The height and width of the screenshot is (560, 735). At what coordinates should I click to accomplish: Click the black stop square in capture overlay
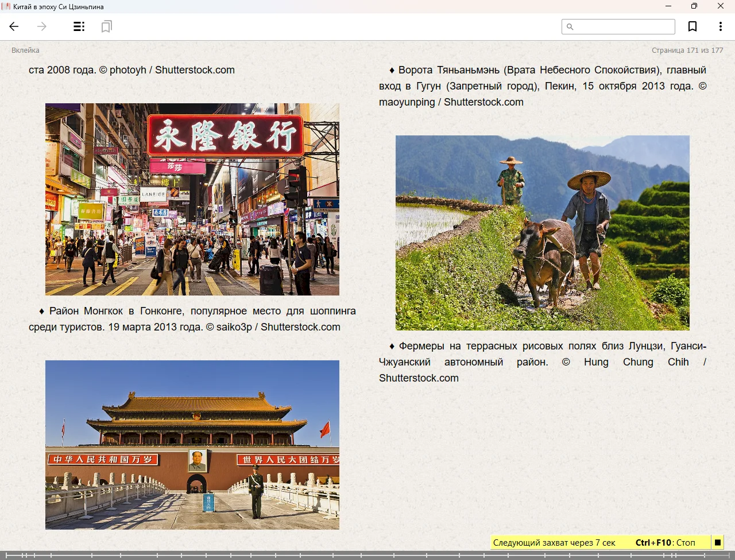[717, 542]
